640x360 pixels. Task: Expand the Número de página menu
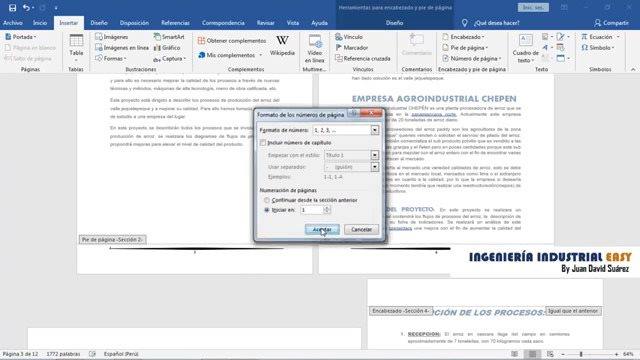click(471, 58)
